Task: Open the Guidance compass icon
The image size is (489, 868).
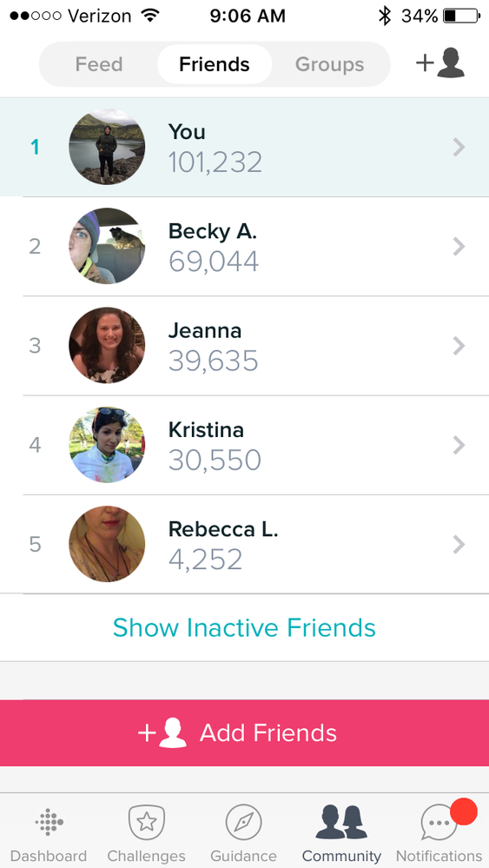Action: [243, 823]
